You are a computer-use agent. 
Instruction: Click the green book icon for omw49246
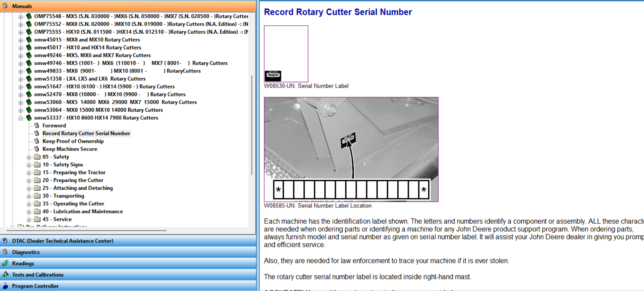click(29, 55)
